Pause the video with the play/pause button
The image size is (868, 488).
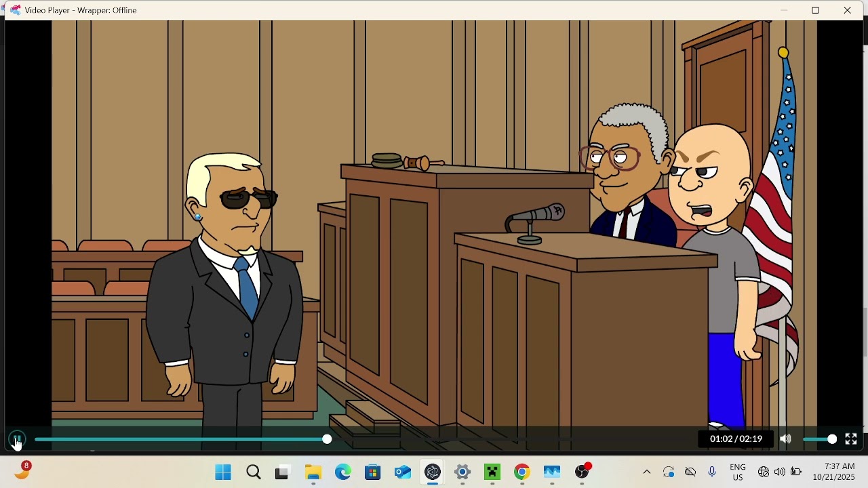click(x=17, y=439)
